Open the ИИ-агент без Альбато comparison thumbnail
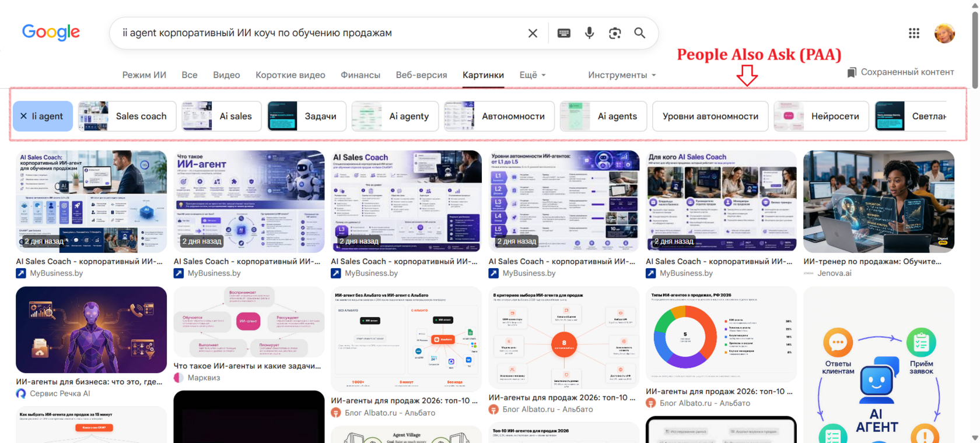Viewport: 980px width, 443px height. [406, 339]
